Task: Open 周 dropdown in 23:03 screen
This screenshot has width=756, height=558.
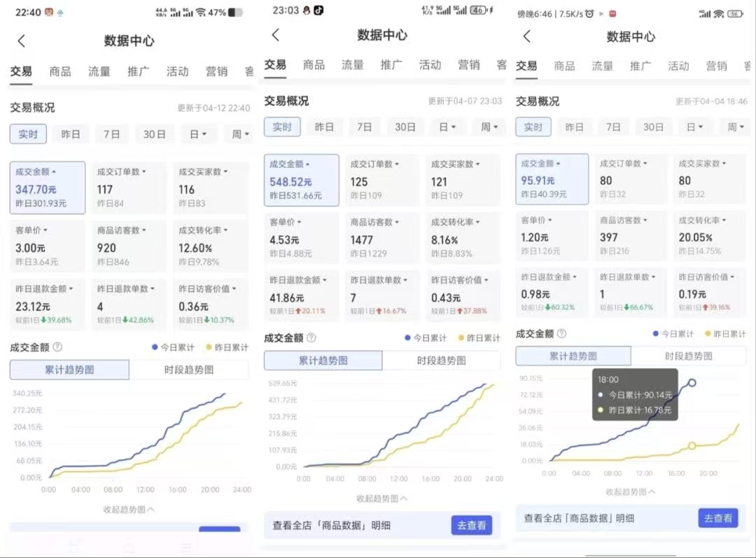Action: coord(489,127)
